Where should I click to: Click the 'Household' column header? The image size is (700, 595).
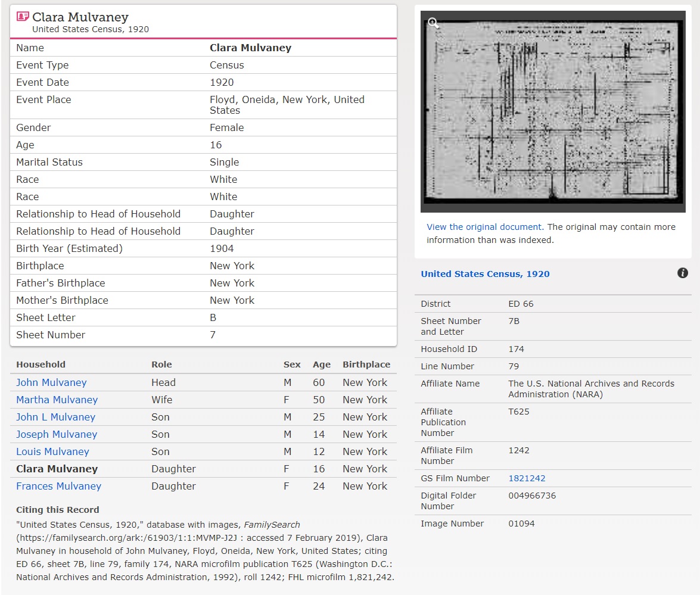click(x=41, y=365)
